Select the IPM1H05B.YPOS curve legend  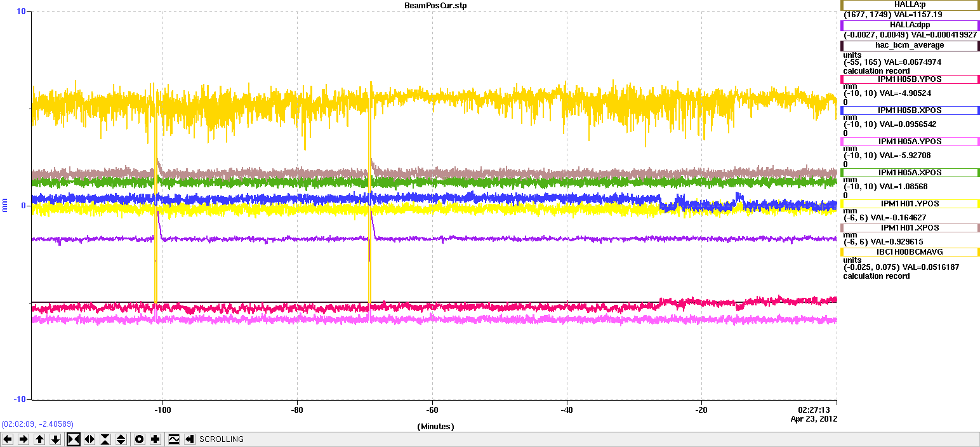tap(910, 79)
